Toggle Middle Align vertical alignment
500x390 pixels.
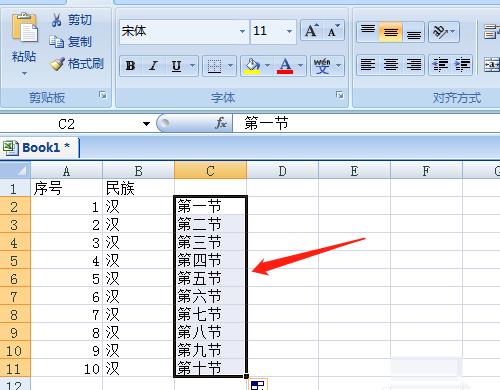391,32
